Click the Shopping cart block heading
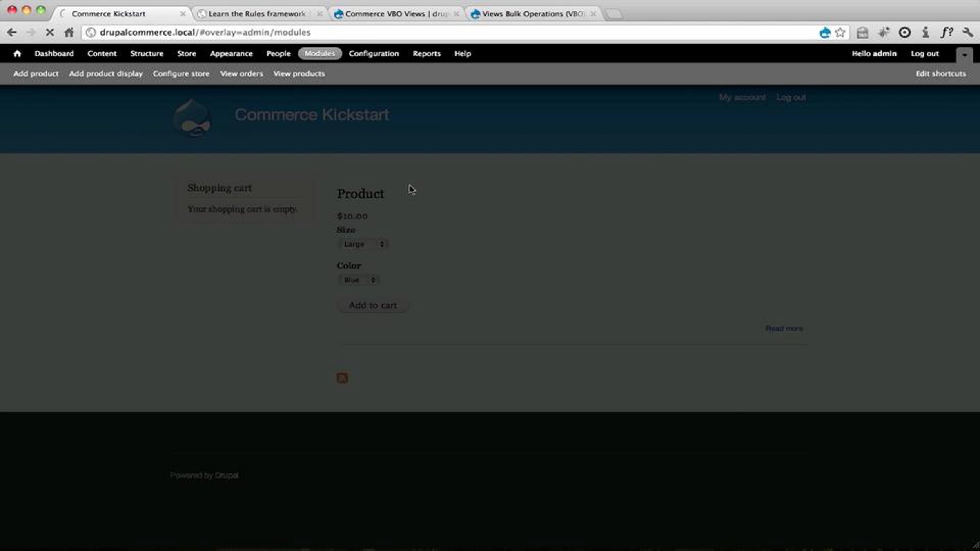 pyautogui.click(x=219, y=188)
